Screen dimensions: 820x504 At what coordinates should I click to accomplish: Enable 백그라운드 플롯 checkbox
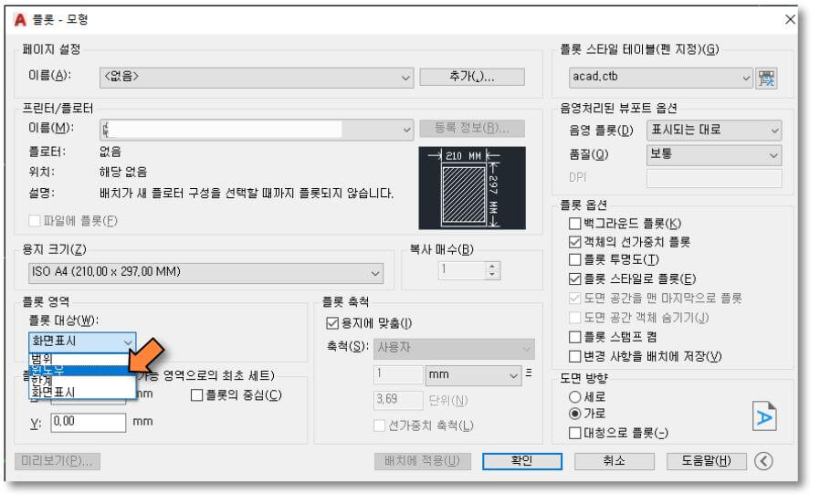pos(574,224)
